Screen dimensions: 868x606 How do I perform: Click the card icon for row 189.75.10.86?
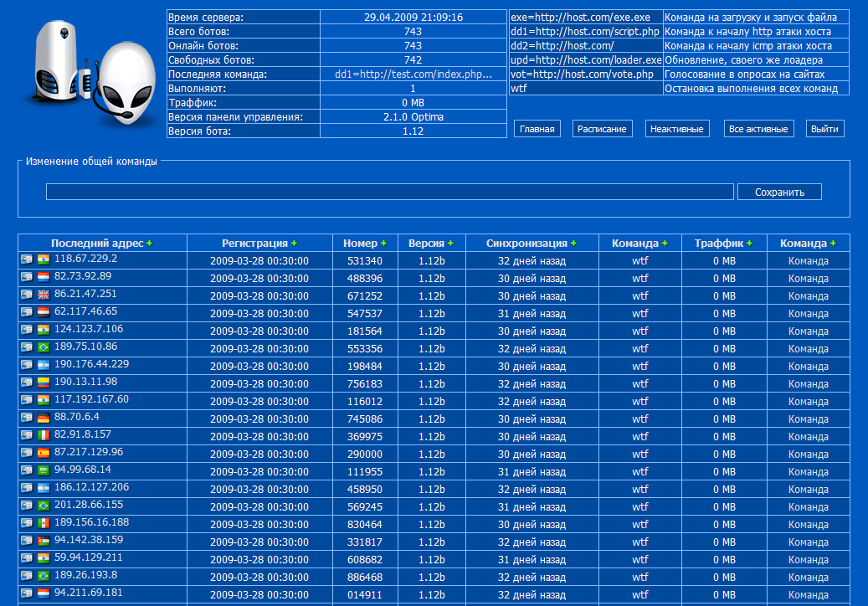(27, 347)
